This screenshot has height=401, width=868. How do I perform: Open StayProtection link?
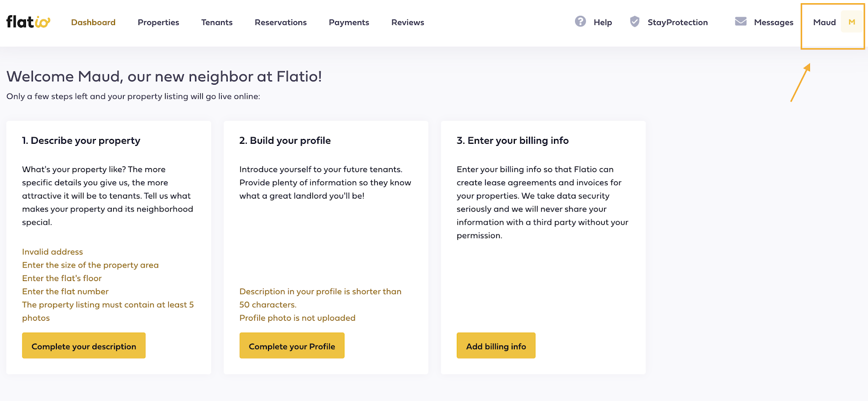tap(678, 22)
